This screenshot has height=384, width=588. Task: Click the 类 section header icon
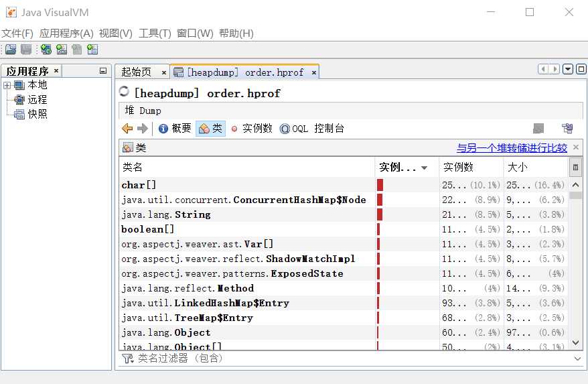[128, 147]
